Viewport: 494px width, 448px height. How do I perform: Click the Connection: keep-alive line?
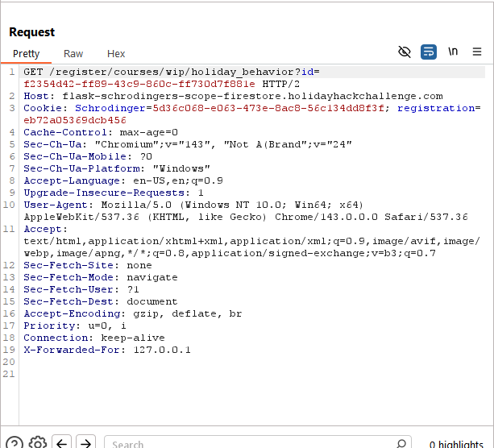coord(94,338)
